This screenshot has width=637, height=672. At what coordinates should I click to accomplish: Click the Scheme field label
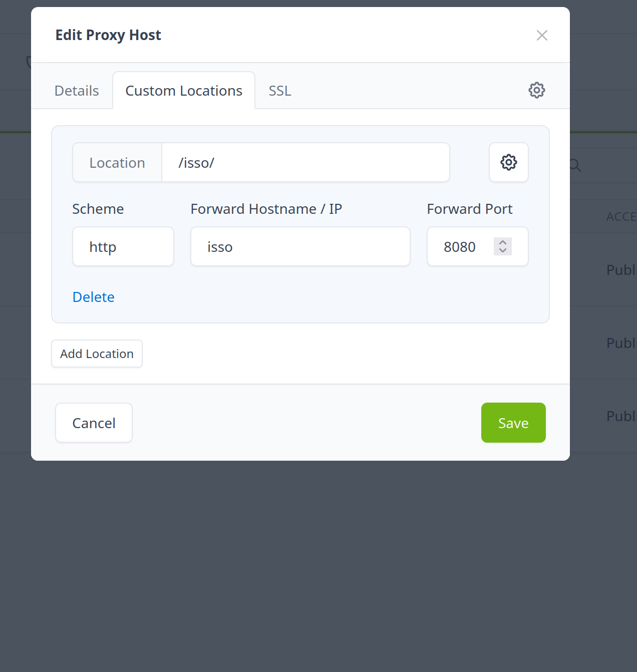coord(98,209)
